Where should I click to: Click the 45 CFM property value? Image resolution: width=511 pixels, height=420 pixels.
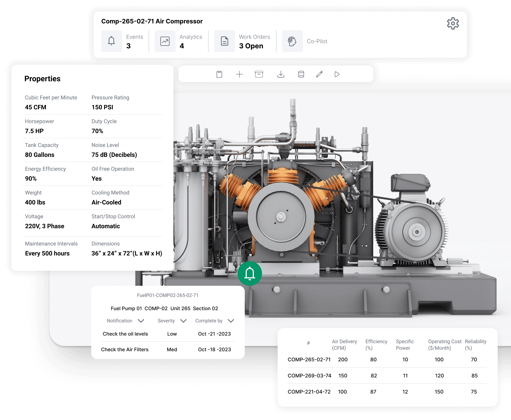(35, 107)
